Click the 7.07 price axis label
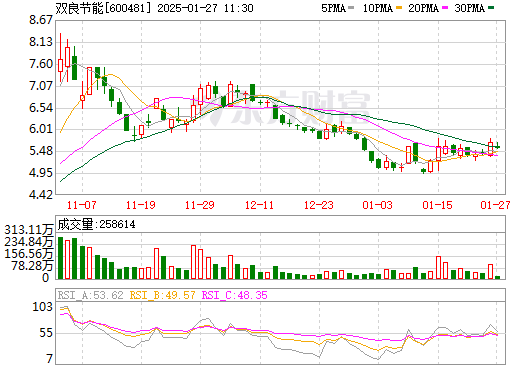520x365 pixels. point(41,86)
